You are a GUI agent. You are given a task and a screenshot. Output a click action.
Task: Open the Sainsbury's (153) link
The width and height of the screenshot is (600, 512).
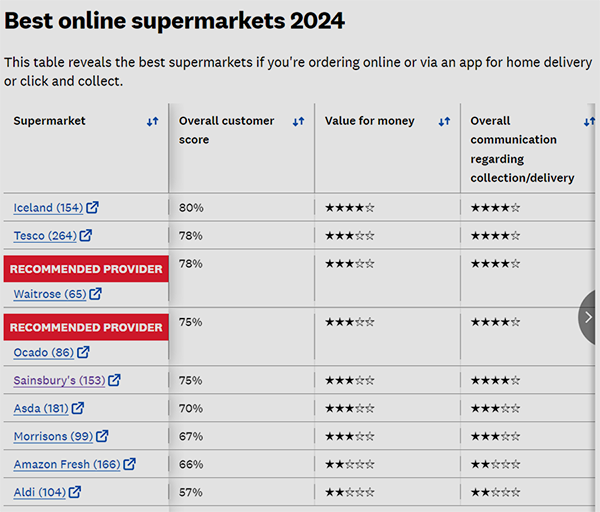(x=59, y=380)
